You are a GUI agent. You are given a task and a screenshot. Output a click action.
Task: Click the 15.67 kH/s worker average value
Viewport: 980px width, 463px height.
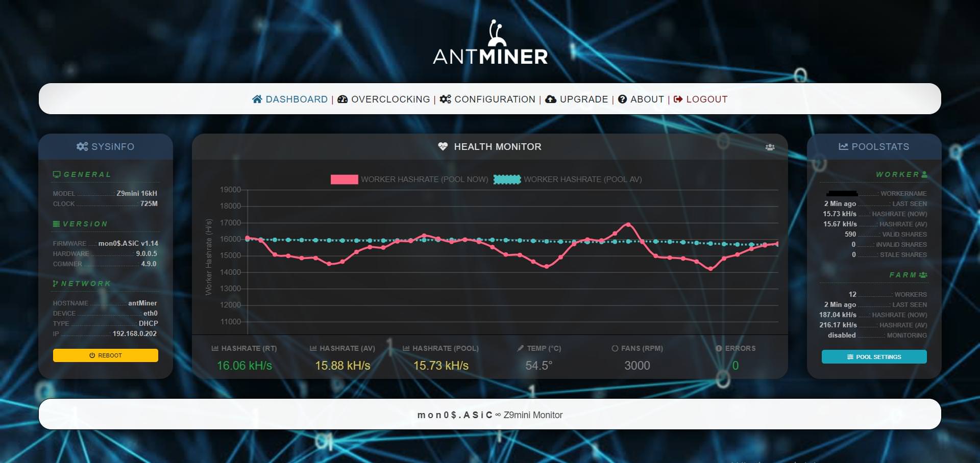[840, 224]
